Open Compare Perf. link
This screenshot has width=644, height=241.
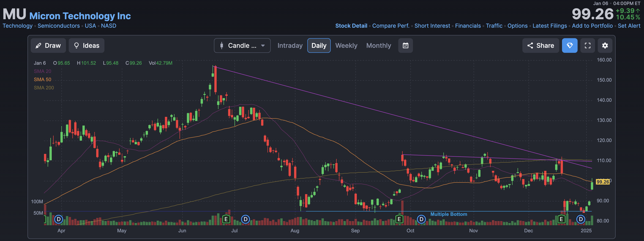tap(390, 26)
